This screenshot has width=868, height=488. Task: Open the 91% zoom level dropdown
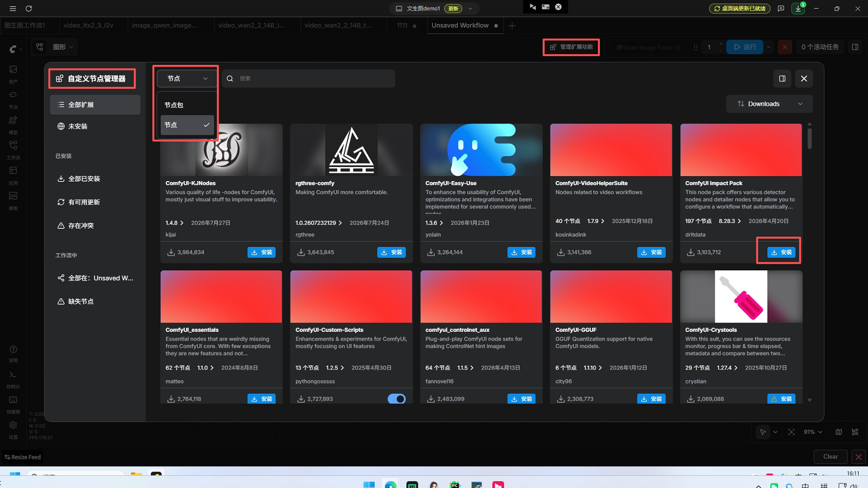pos(813,432)
